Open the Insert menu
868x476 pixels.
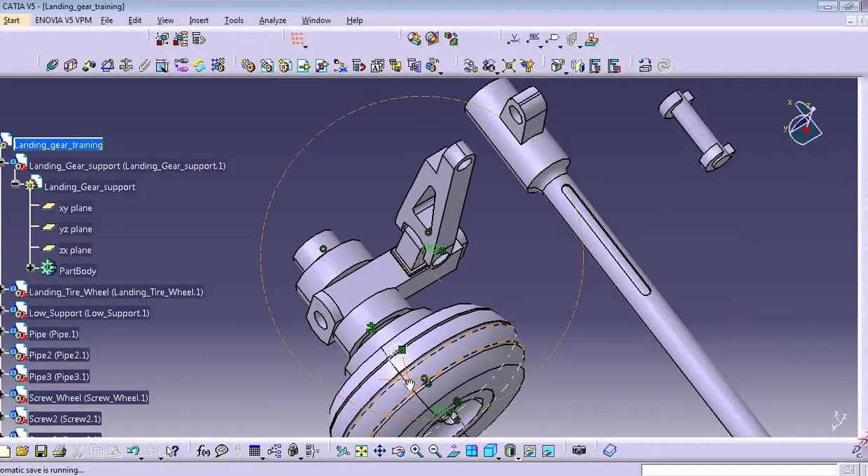(x=199, y=20)
